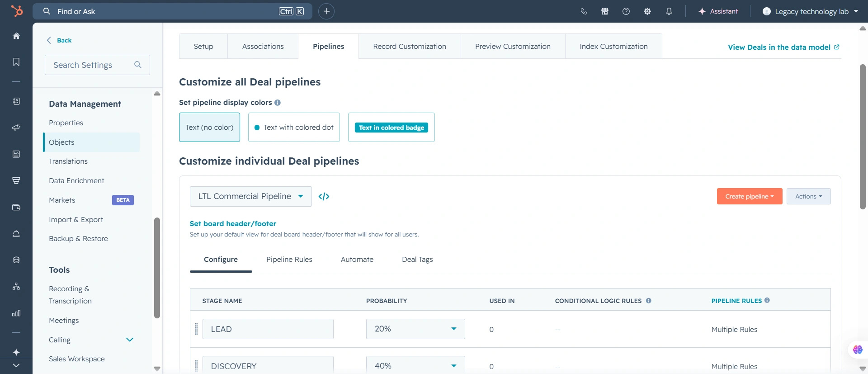Open the Actions dropdown
Image resolution: width=868 pixels, height=374 pixels.
point(808,196)
